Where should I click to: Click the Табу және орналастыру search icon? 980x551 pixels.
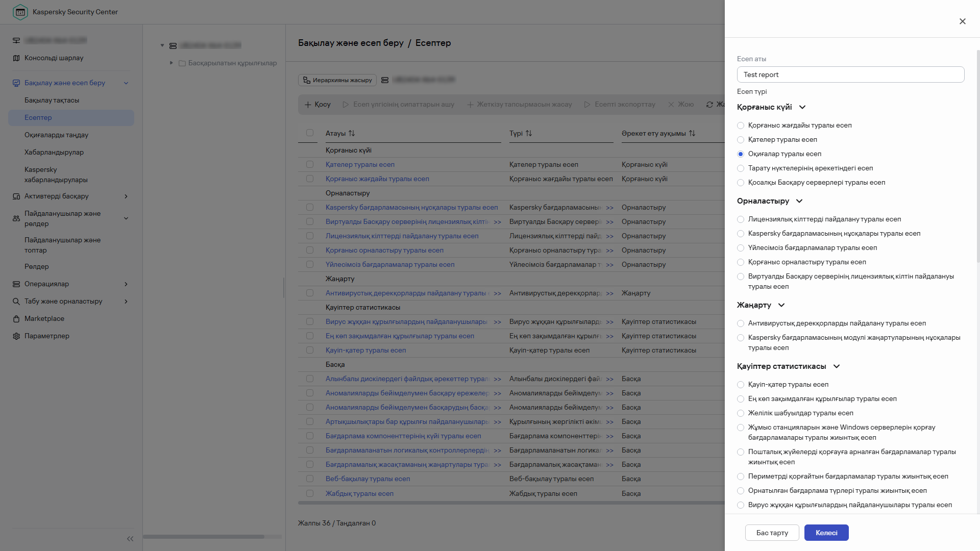16,302
